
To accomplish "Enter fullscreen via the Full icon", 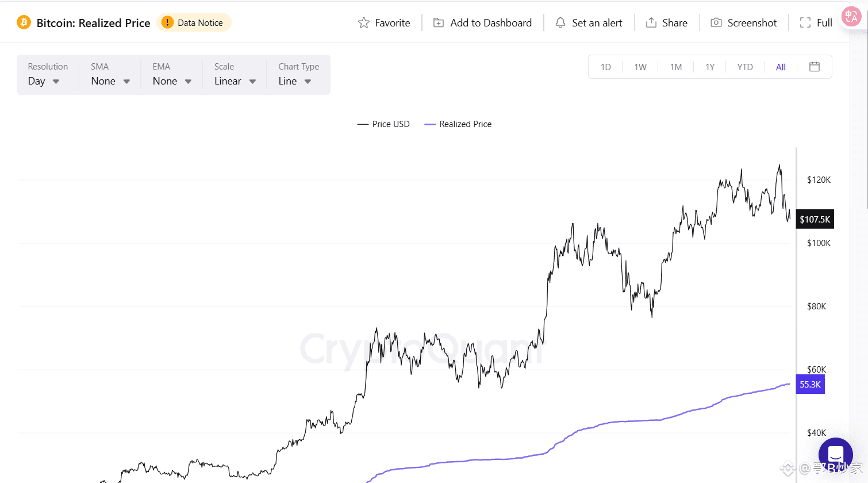I will (805, 23).
